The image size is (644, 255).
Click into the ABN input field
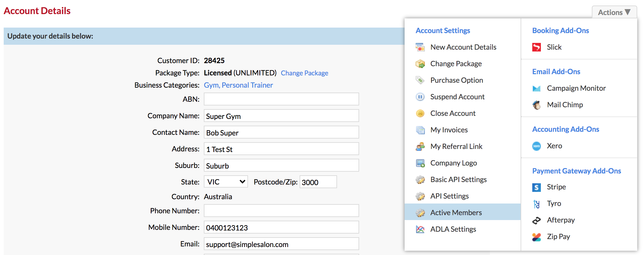(281, 99)
